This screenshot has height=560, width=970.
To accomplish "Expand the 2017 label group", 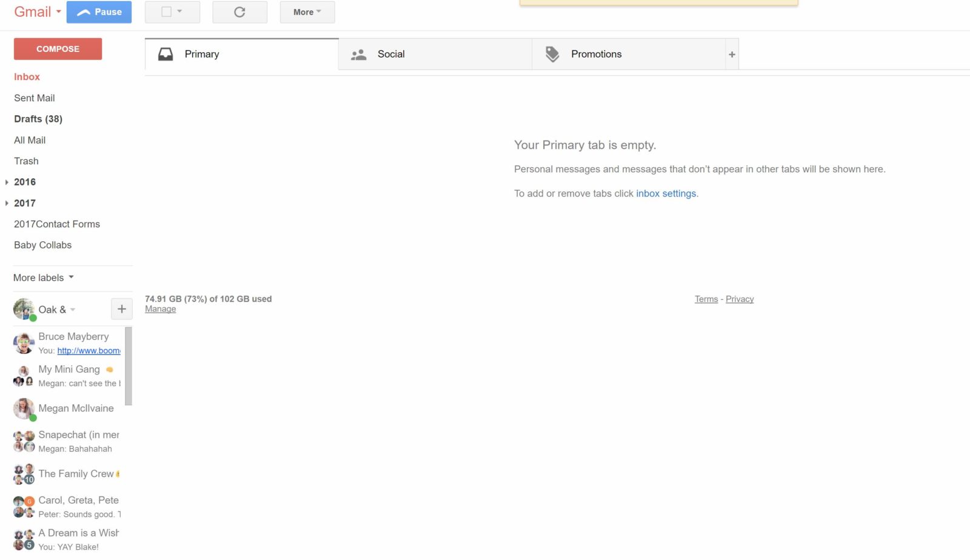I will 6,203.
